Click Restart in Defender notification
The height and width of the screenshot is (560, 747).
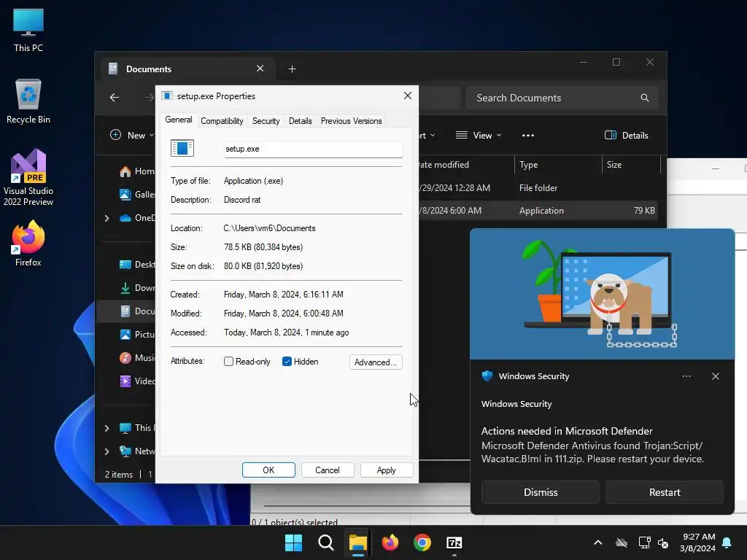pos(664,492)
